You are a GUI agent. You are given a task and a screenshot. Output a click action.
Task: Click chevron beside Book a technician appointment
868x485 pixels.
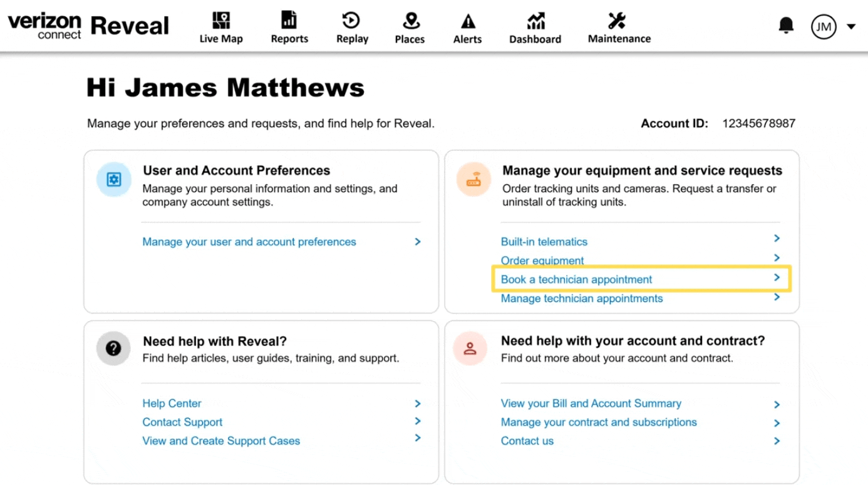[777, 277]
